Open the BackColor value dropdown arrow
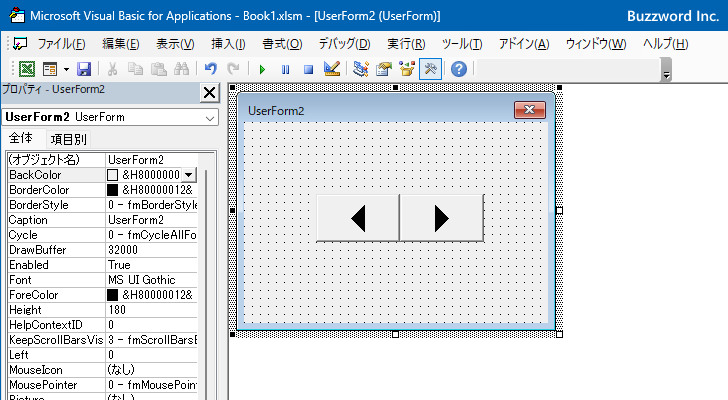Screen dimensions: 728x400 tap(188, 175)
